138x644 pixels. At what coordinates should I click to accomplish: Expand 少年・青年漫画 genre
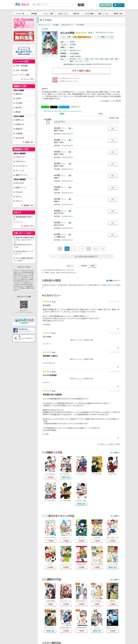[24, 66]
